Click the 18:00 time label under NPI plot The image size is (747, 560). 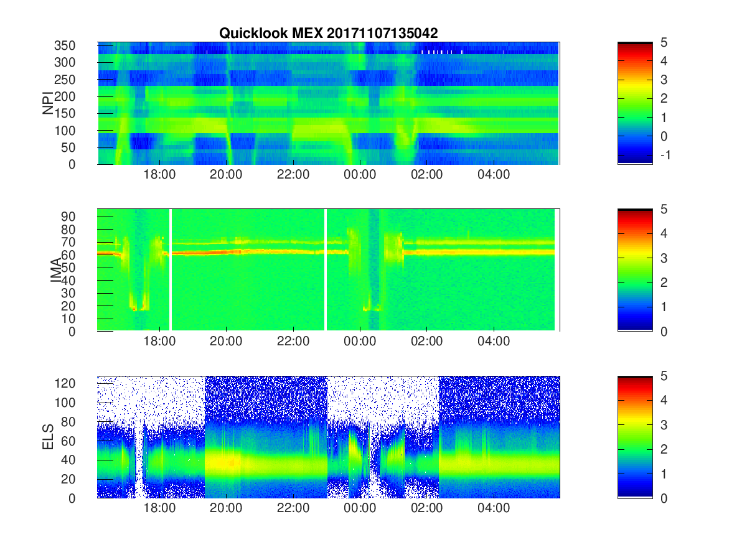pyautogui.click(x=159, y=175)
